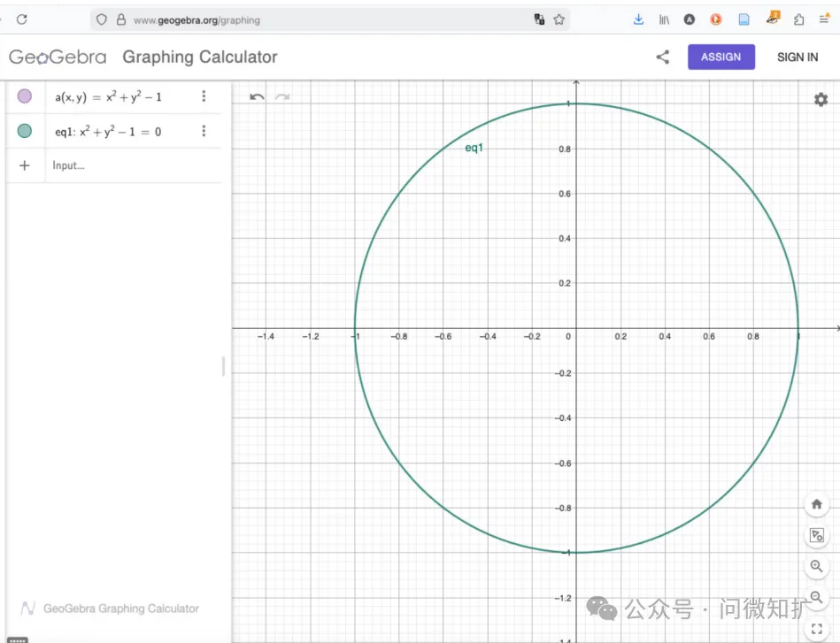The height and width of the screenshot is (643, 840).
Task: Click the ASSIGN button
Action: (721, 57)
